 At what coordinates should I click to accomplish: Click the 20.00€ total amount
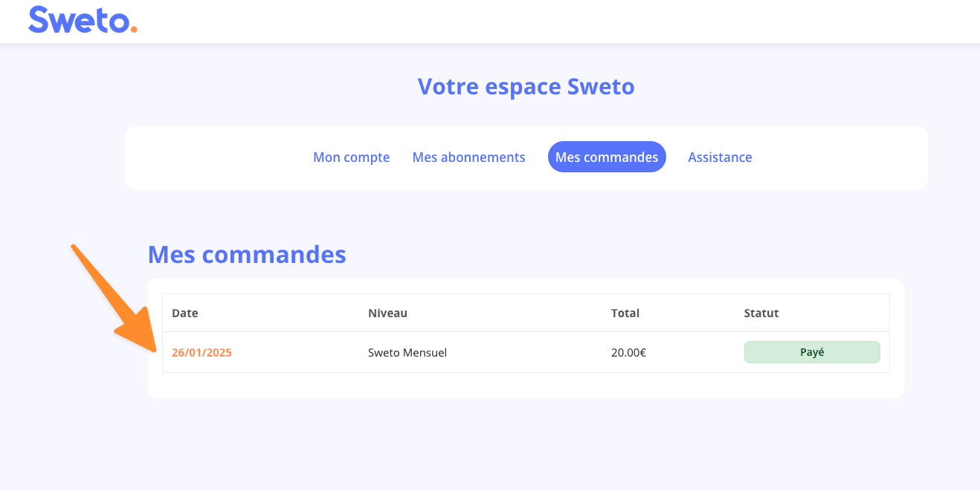click(628, 353)
